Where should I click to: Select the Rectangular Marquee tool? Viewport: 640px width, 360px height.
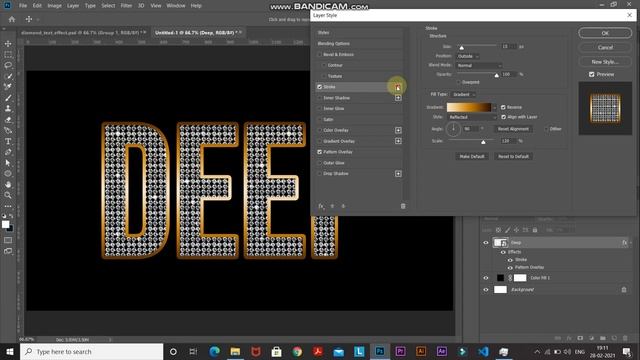[8, 54]
